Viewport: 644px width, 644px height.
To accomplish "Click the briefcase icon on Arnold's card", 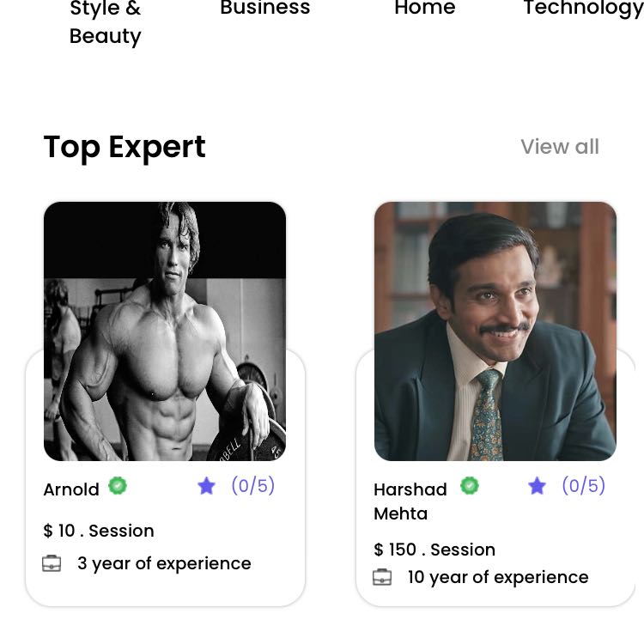I will [x=52, y=564].
